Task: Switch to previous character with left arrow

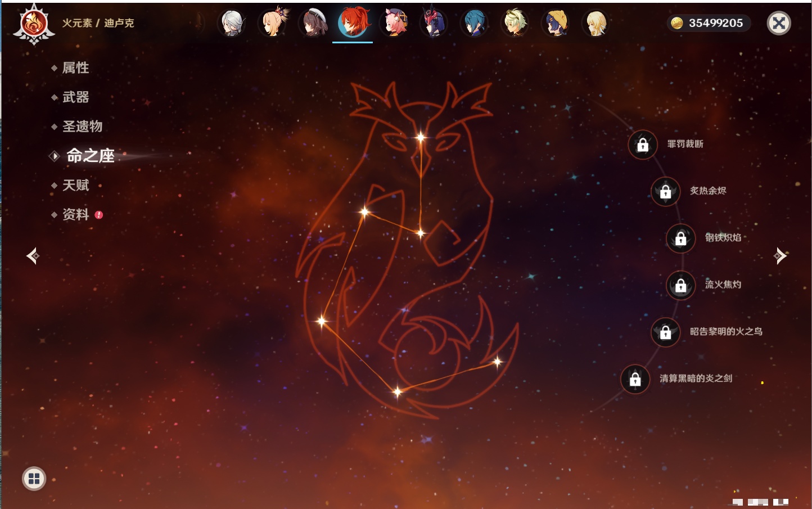Action: (33, 256)
